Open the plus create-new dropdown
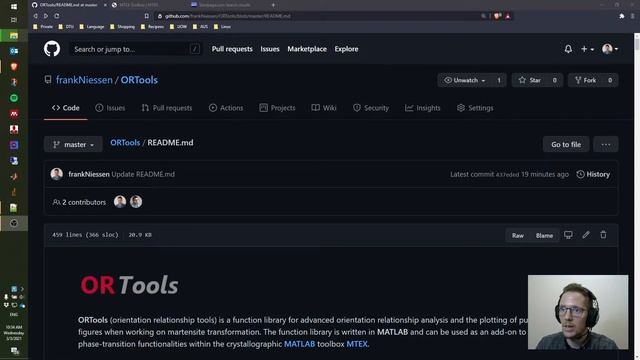Image resolution: width=640 pixels, height=360 pixels. point(587,49)
